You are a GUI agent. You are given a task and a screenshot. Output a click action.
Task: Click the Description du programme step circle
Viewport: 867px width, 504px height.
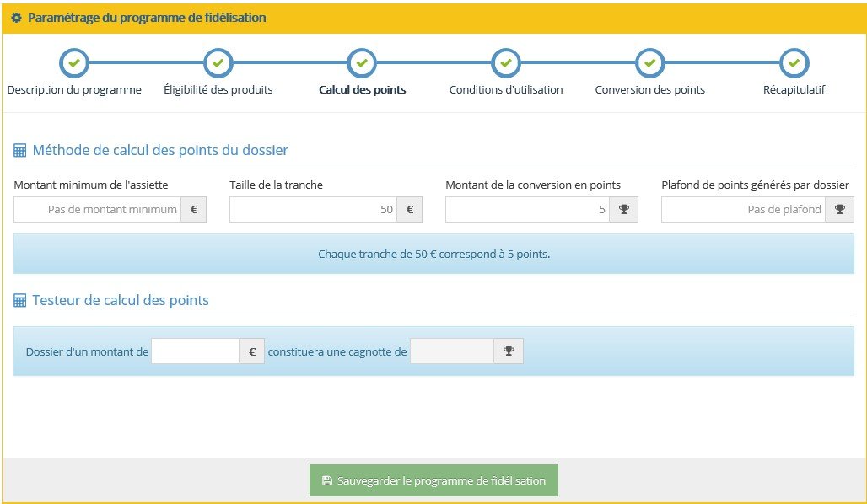[x=74, y=63]
